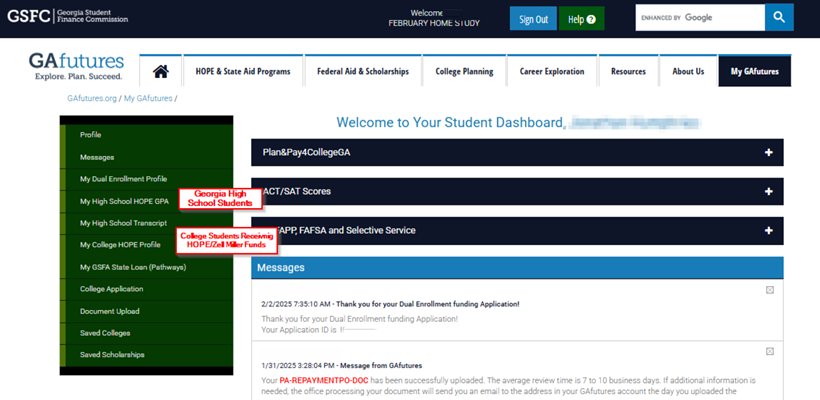The height and width of the screenshot is (400, 820).
Task: Click the FEBRUARY HOME STUDY text
Action: click(x=434, y=24)
